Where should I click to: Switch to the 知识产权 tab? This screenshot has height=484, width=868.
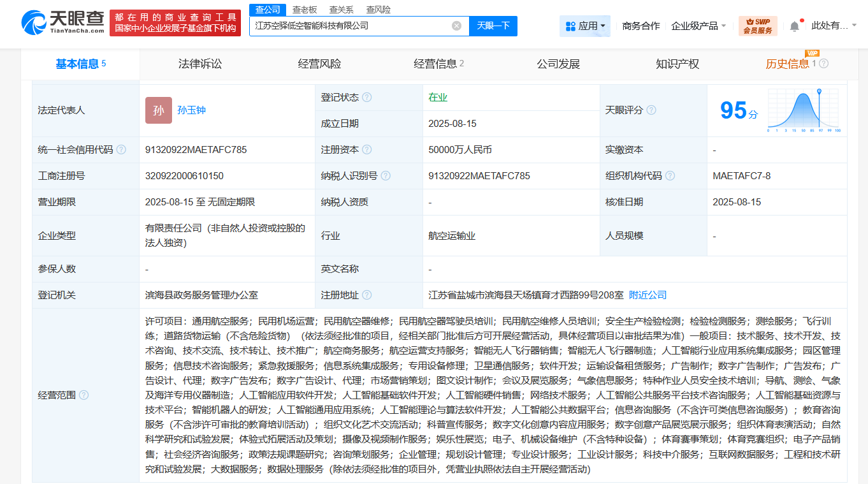(677, 64)
